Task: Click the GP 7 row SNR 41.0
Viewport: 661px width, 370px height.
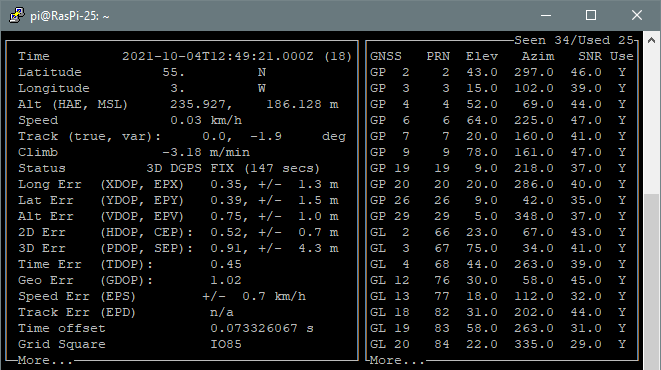Action: [586, 137]
